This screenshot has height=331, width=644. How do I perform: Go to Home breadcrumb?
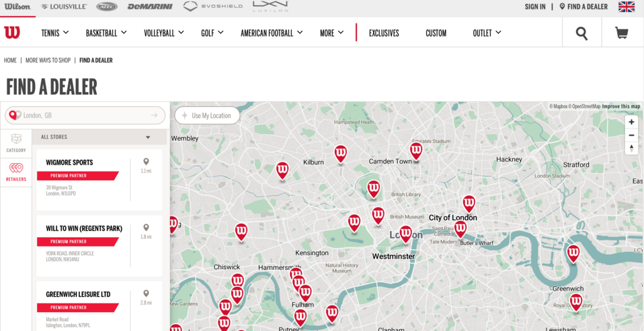10,60
